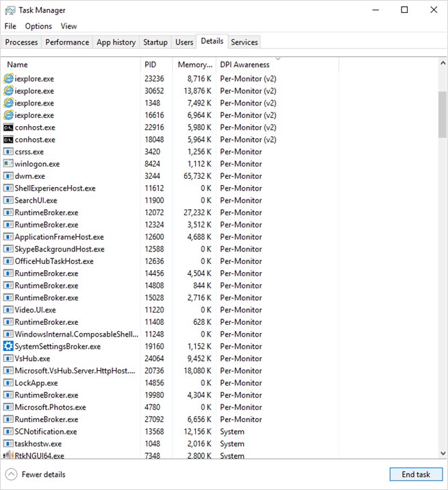
Task: Sort by the Name column header
Action: (x=71, y=64)
